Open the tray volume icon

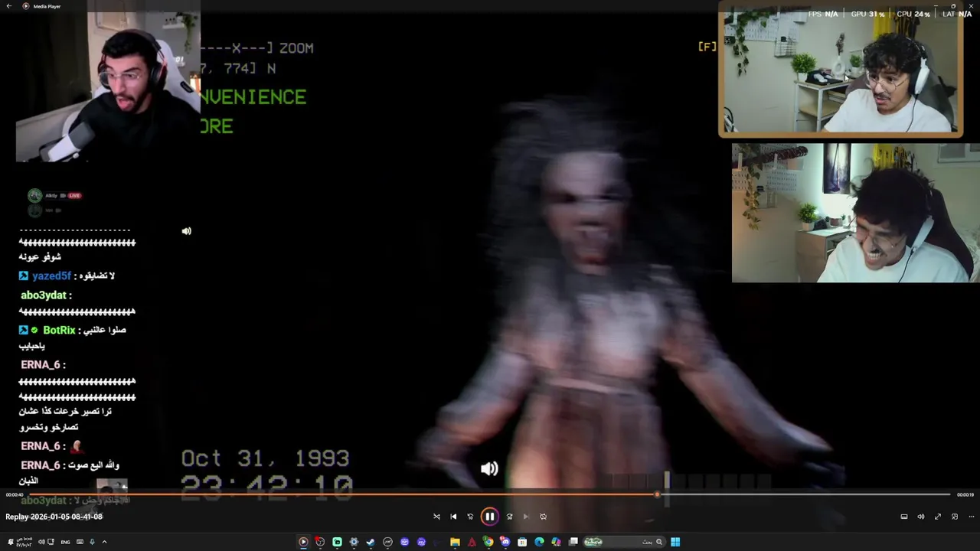(41, 542)
